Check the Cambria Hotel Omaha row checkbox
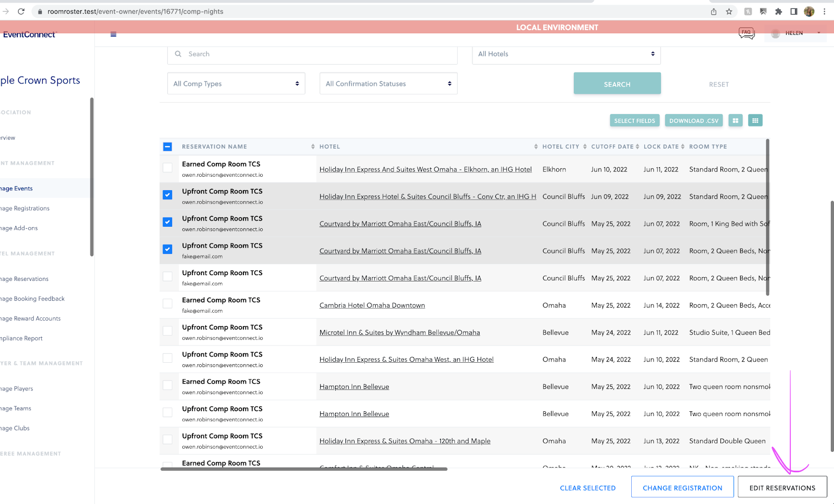Screen dimensions: 834x504 click(x=167, y=303)
